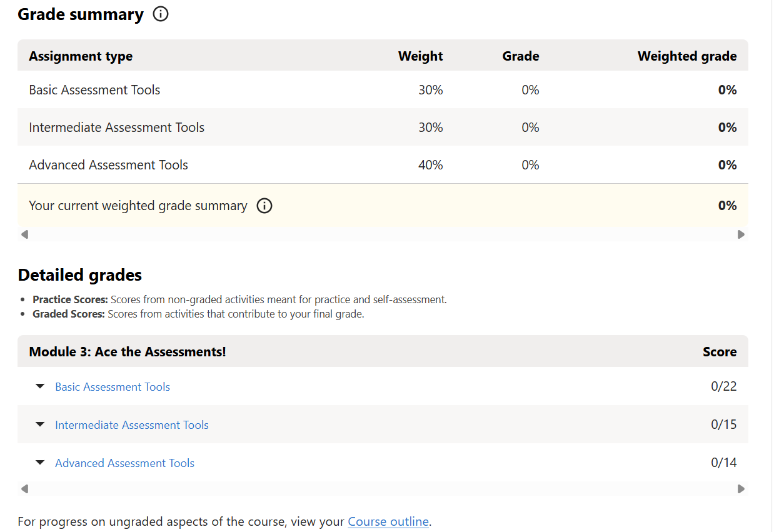Open the Intermediate Assessment Tools link
Image resolution: width=774 pixels, height=532 pixels.
pyautogui.click(x=132, y=425)
